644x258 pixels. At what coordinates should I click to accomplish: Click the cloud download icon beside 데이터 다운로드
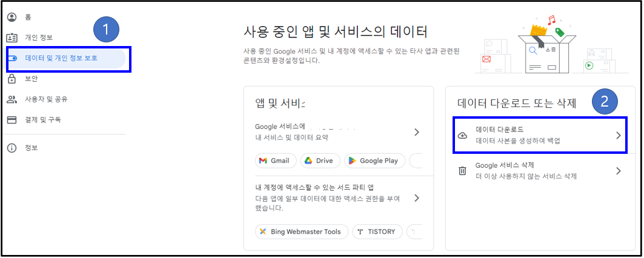tap(462, 136)
